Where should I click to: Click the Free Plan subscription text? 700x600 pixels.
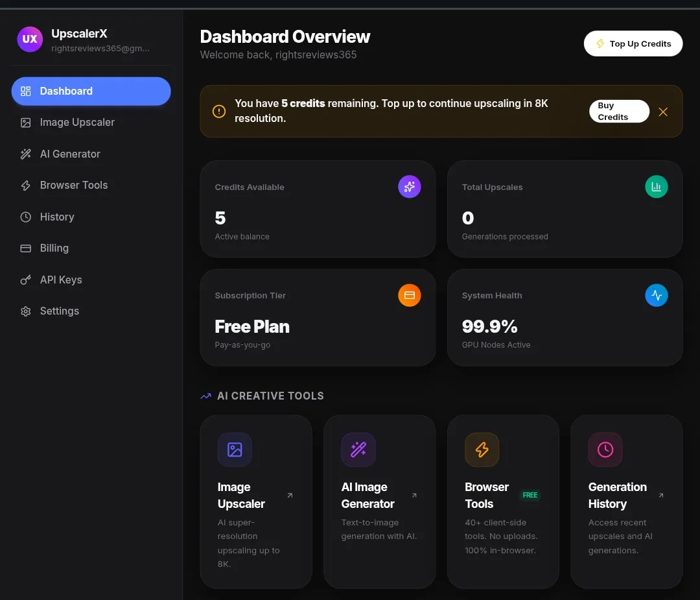[x=251, y=326]
